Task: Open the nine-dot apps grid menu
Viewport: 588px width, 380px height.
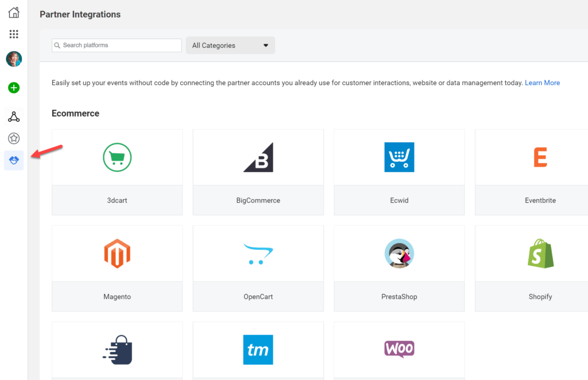Action: (x=14, y=34)
